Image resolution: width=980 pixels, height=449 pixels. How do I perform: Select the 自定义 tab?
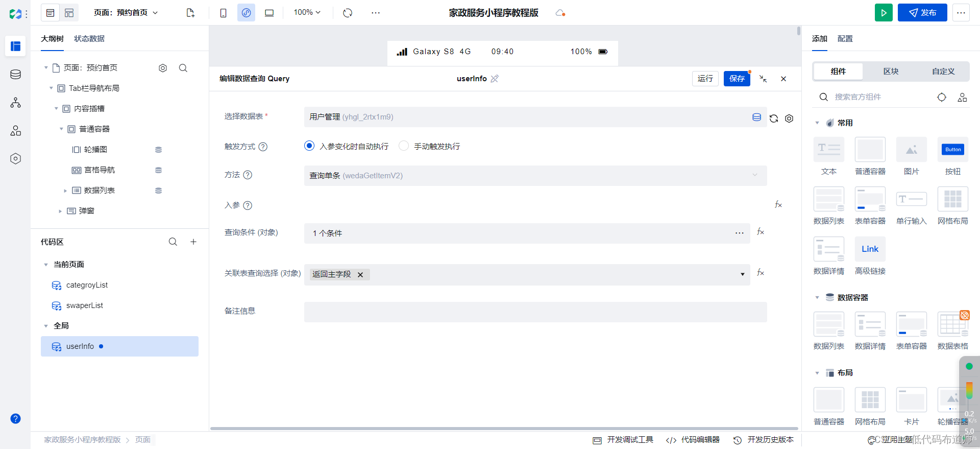[x=943, y=72]
